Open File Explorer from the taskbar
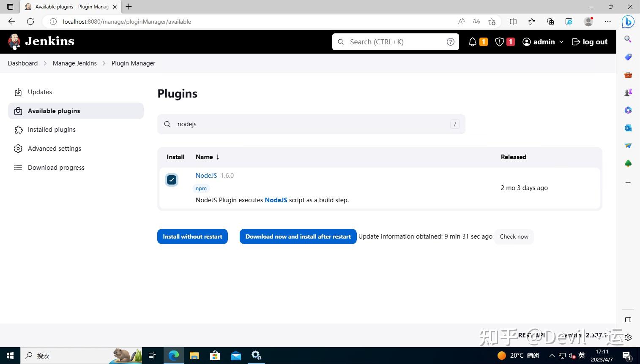 click(194, 355)
